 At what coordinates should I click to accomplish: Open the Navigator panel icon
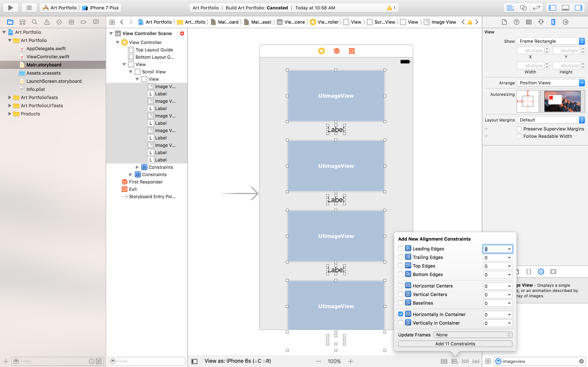pos(553,8)
